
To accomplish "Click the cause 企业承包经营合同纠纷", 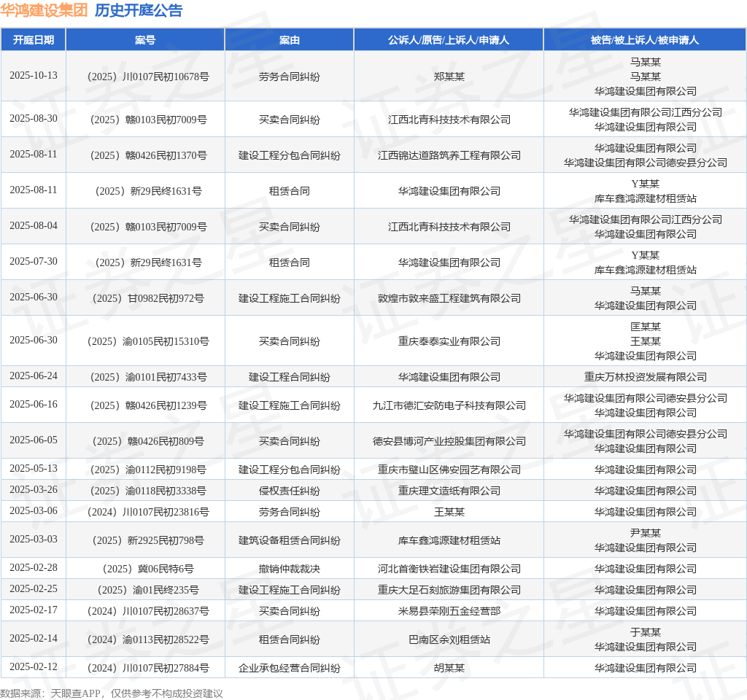I will (289, 668).
